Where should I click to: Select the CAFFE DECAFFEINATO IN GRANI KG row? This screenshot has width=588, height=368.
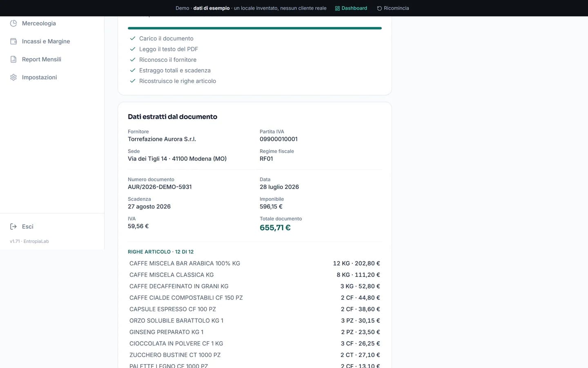(255, 286)
